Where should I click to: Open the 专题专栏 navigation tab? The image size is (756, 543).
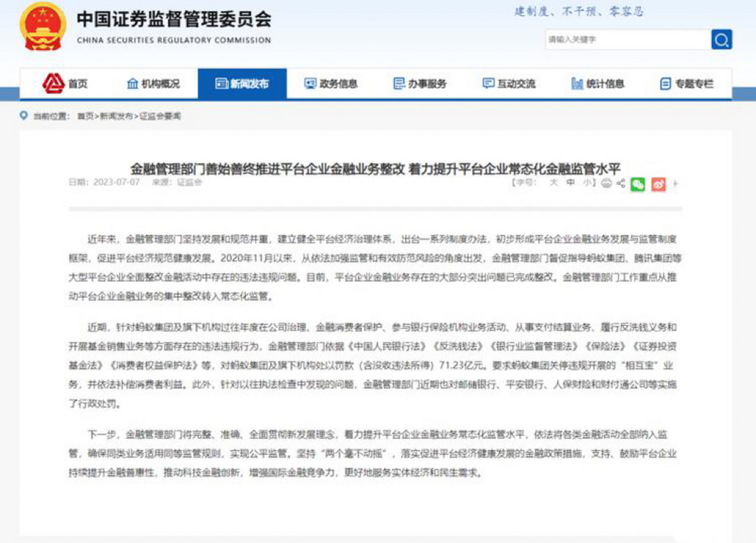tap(687, 84)
